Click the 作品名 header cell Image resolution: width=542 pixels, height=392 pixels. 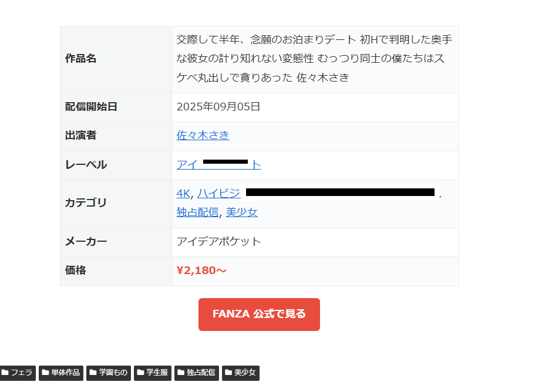point(116,59)
